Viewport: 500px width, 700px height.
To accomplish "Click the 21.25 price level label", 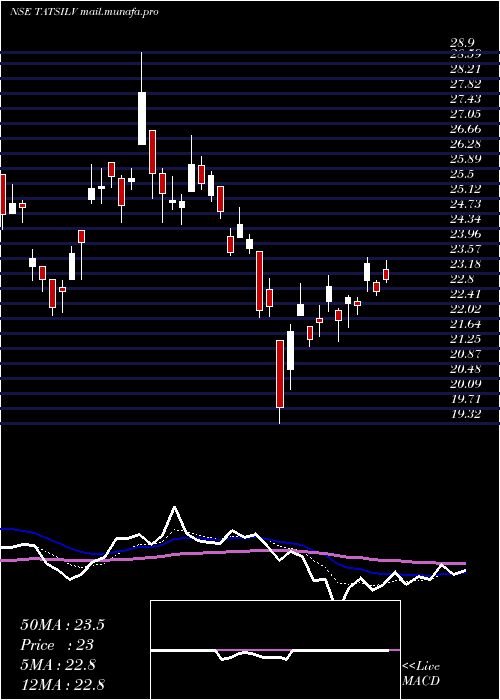I will click(465, 339).
